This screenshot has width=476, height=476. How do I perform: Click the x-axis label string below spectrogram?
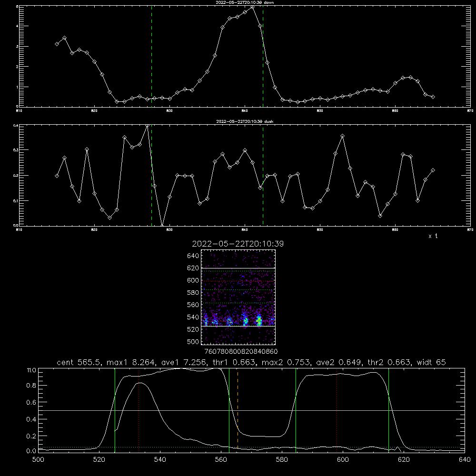[x=241, y=351]
